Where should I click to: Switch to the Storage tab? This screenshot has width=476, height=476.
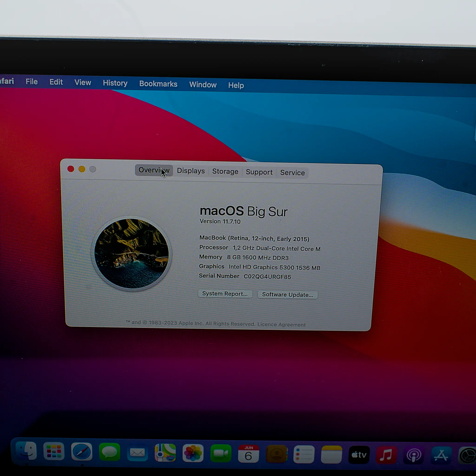225,172
